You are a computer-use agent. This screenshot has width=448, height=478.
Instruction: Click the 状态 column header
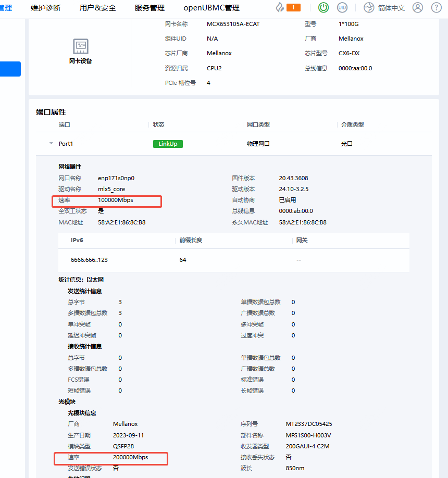(159, 124)
